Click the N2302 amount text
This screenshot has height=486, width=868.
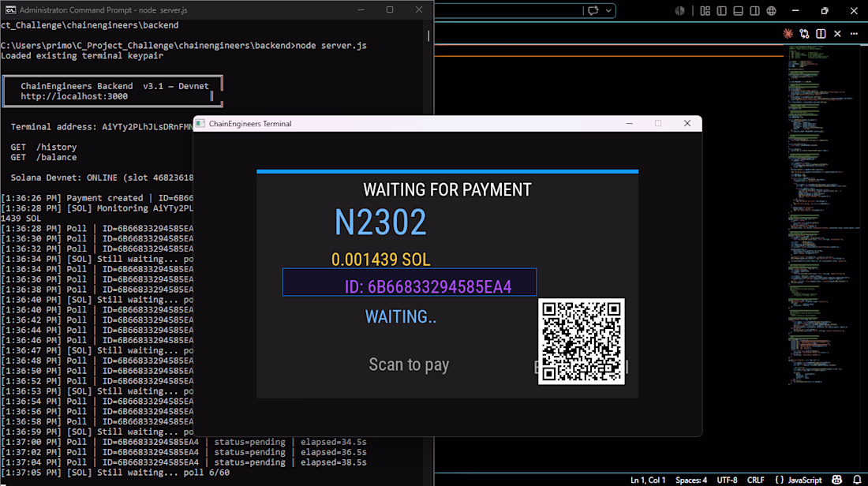[380, 222]
